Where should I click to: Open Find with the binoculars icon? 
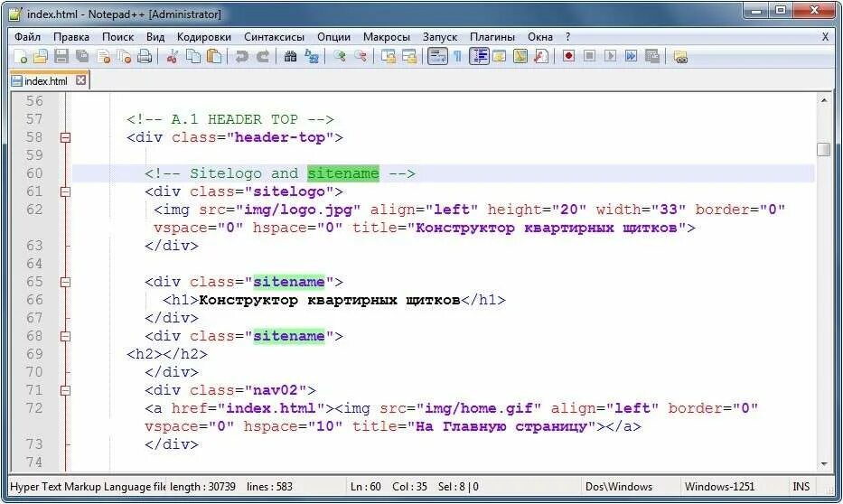pos(290,56)
